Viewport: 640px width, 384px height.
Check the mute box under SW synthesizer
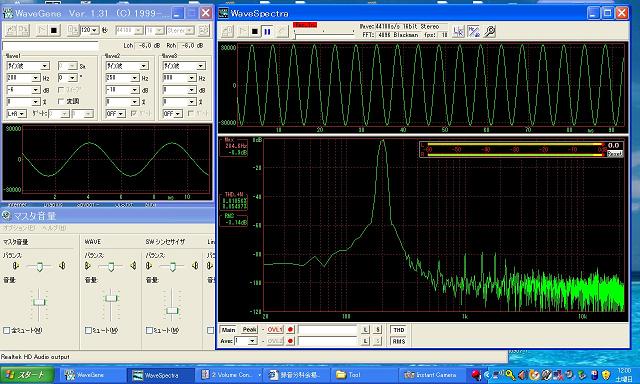[x=149, y=330]
